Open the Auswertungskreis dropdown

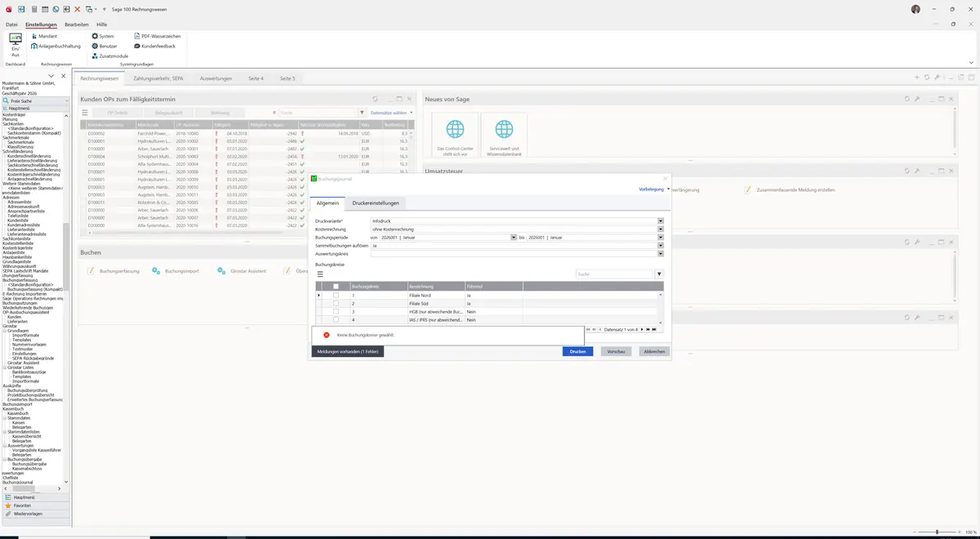pos(661,253)
